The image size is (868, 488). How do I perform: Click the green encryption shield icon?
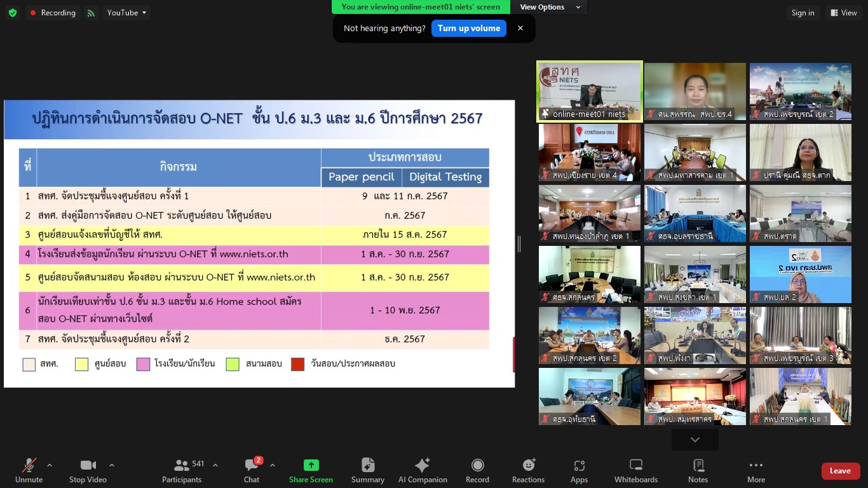pos(13,13)
